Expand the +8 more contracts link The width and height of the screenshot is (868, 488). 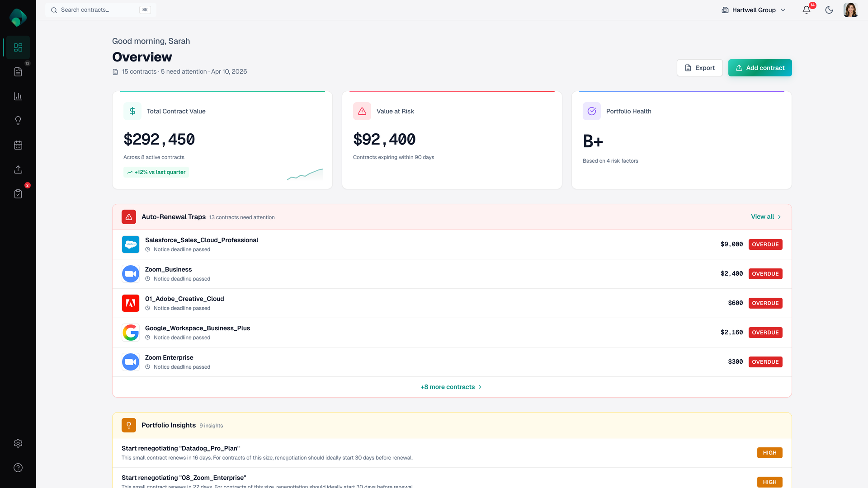tap(451, 387)
